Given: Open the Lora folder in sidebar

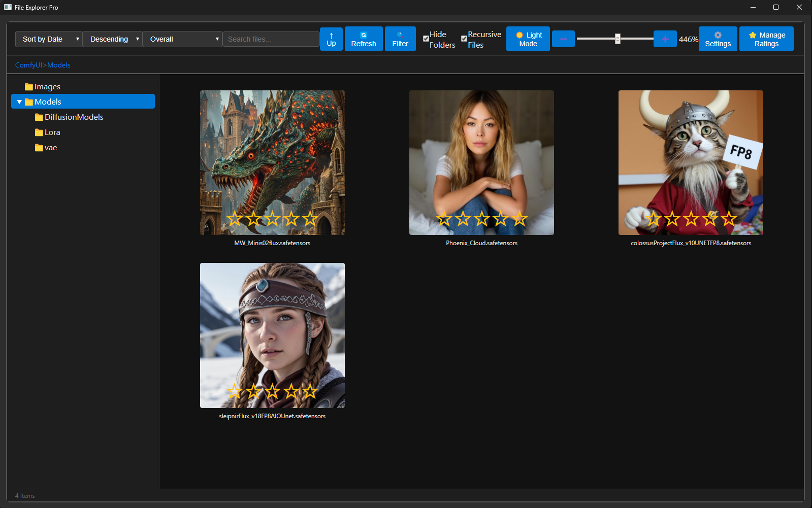Looking at the screenshot, I should (x=52, y=132).
